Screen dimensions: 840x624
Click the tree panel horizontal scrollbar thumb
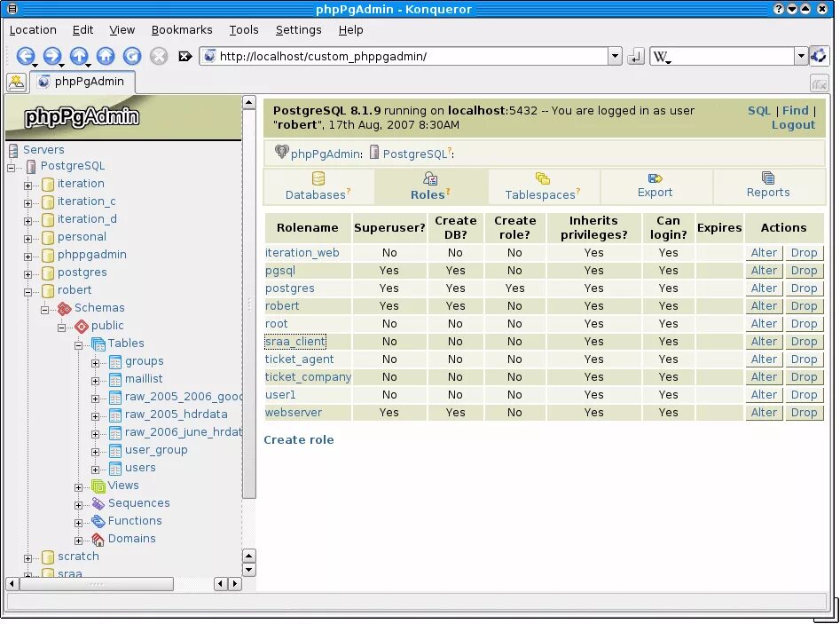pos(97,584)
